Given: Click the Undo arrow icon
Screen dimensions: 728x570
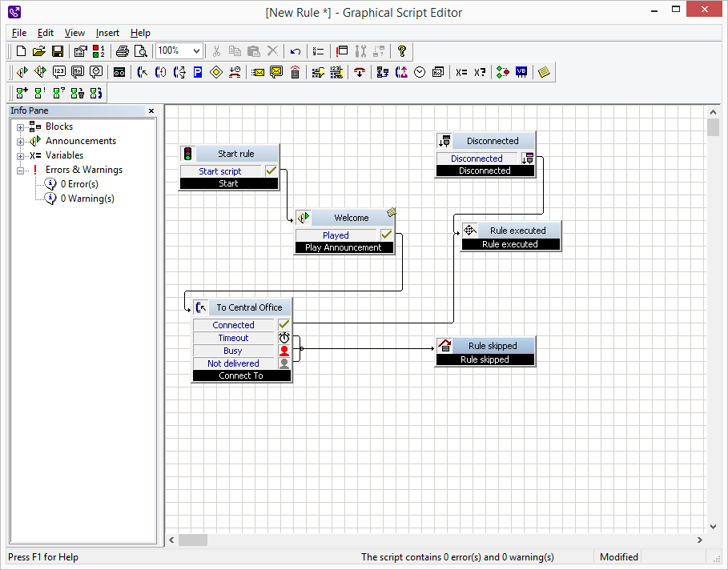Looking at the screenshot, I should pyautogui.click(x=296, y=51).
